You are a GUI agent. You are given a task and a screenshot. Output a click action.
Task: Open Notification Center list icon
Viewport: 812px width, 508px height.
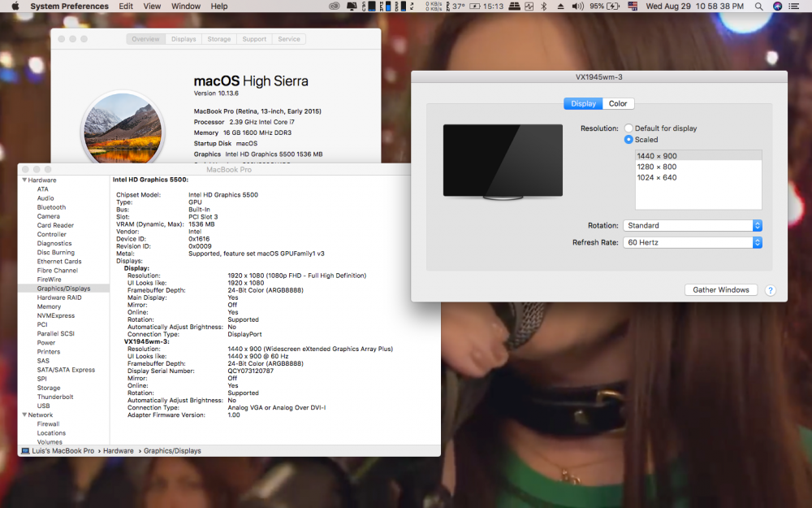pyautogui.click(x=794, y=7)
